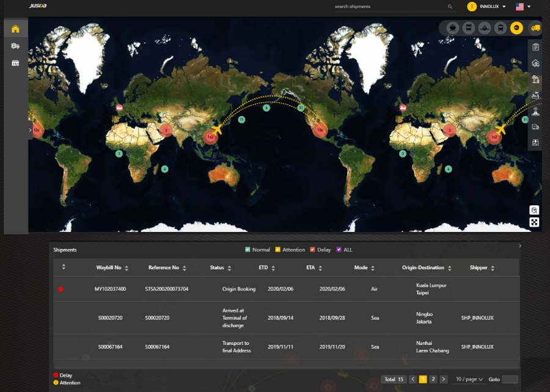The width and height of the screenshot is (550, 392).
Task: Click the location pin icon in the right sidebar
Action: click(535, 112)
